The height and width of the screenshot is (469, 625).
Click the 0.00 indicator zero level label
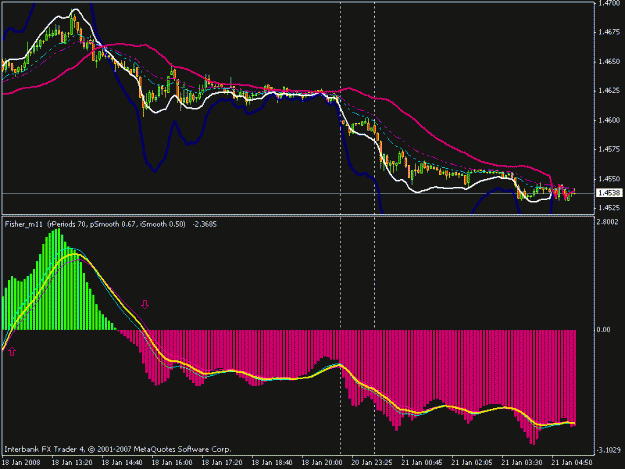[604, 330]
